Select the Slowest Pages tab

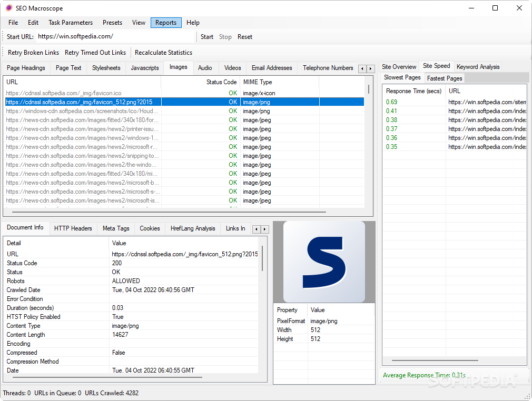[x=402, y=77]
